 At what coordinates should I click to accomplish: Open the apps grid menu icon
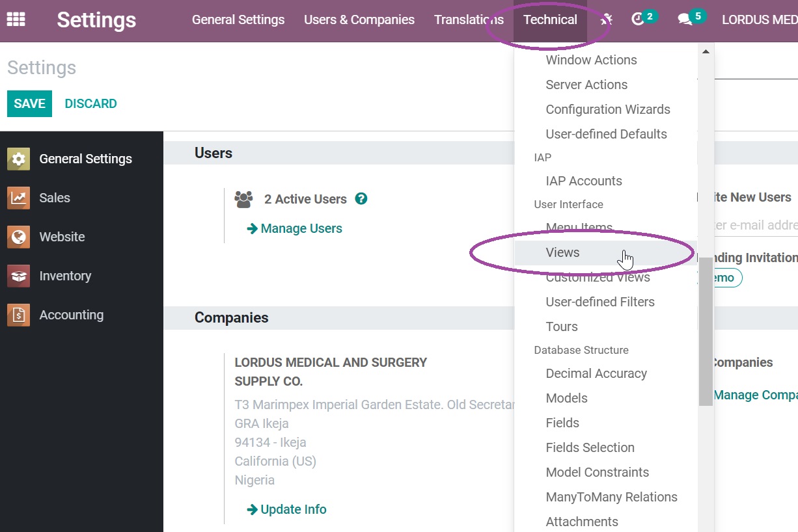point(16,20)
